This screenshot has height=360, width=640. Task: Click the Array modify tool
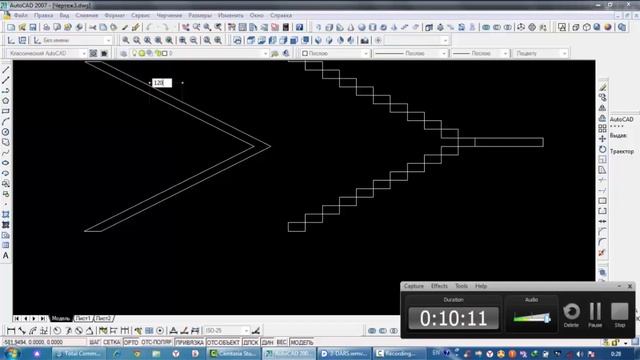pos(602,128)
